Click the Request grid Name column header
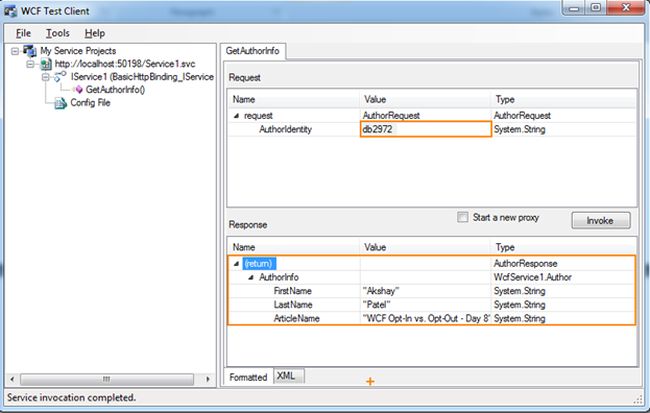This screenshot has width=650, height=413. coord(293,100)
